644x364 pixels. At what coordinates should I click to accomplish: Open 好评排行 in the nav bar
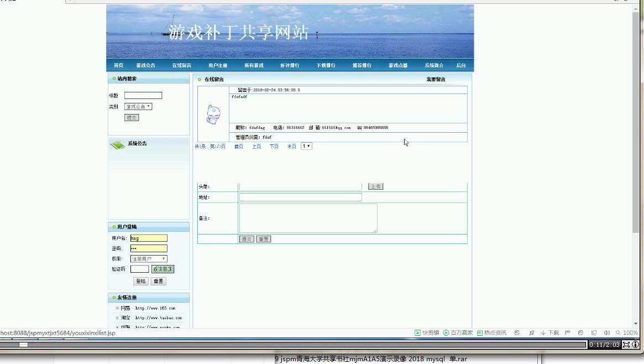pyautogui.click(x=290, y=65)
